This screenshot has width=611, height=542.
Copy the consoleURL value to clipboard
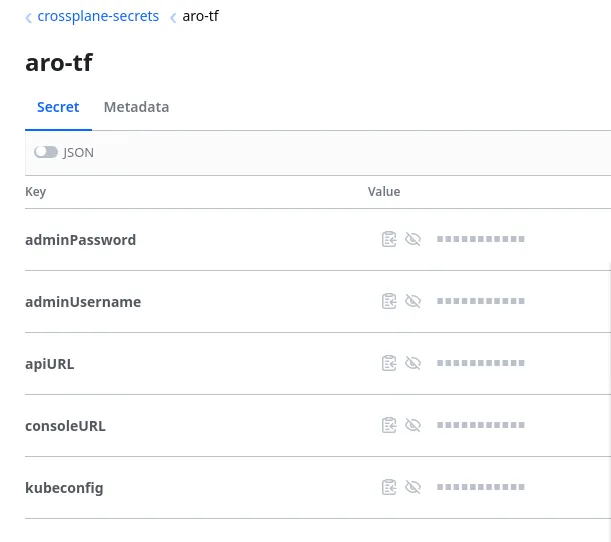point(389,425)
